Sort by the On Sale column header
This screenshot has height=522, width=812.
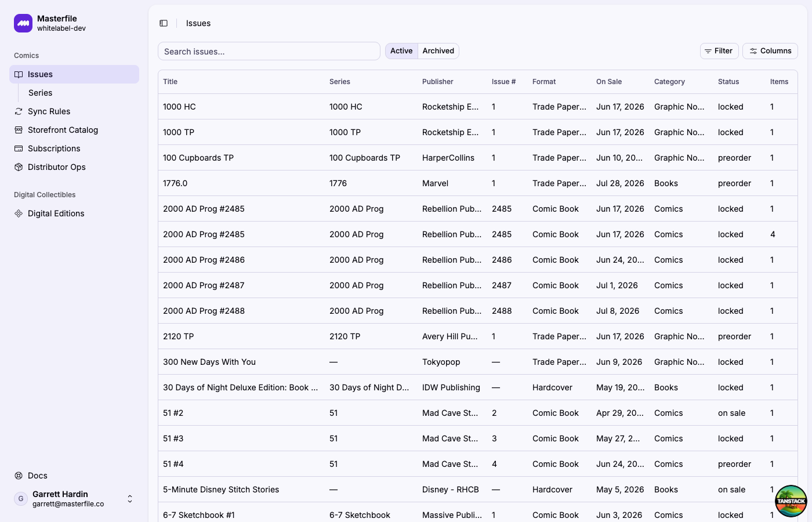pos(609,82)
